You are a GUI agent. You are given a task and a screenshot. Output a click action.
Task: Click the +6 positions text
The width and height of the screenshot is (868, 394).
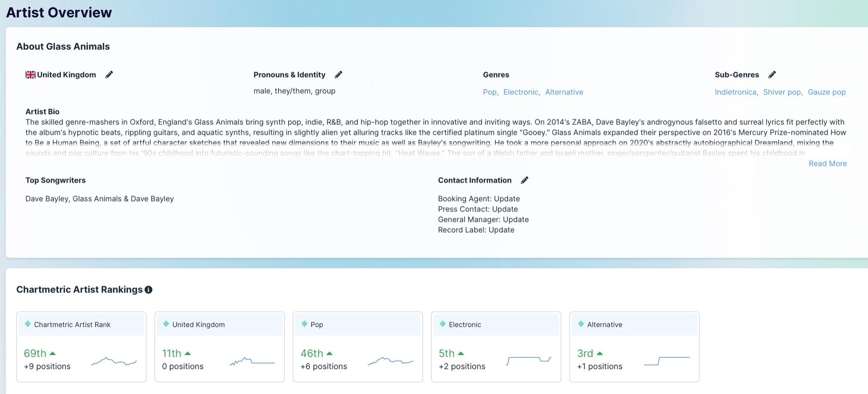[x=324, y=366]
